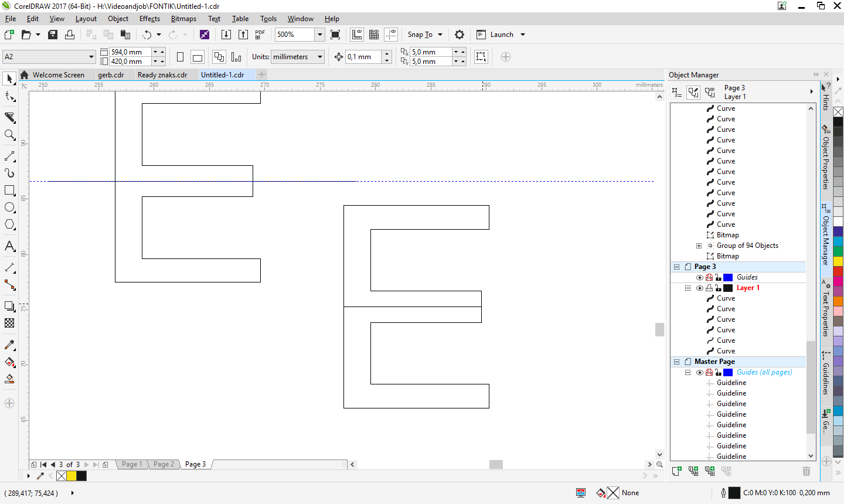Select the Zoom tool in toolbox

click(x=9, y=135)
